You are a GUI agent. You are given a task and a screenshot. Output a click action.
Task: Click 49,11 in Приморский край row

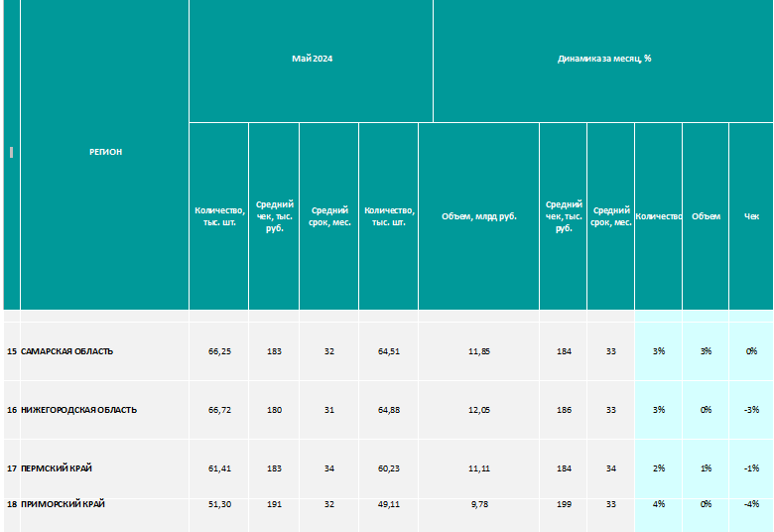388,504
